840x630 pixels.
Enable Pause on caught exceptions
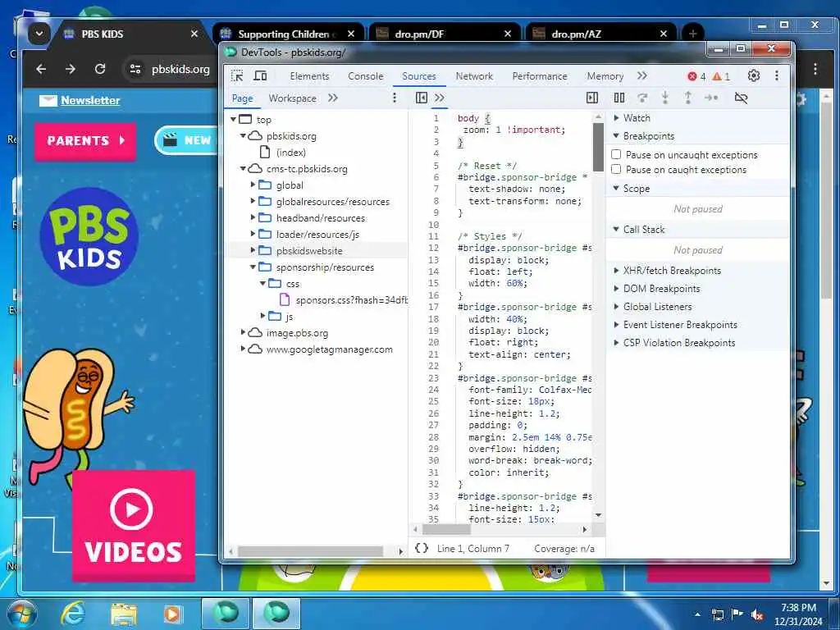tap(616, 169)
